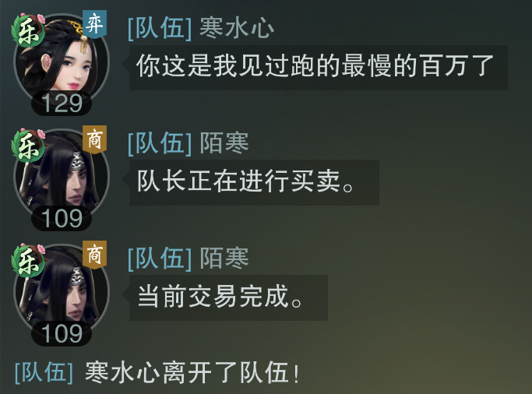This screenshot has width=532, height=394.
Task: Select the '队长正在进行买卖。' chat bubble
Action: tap(254, 182)
